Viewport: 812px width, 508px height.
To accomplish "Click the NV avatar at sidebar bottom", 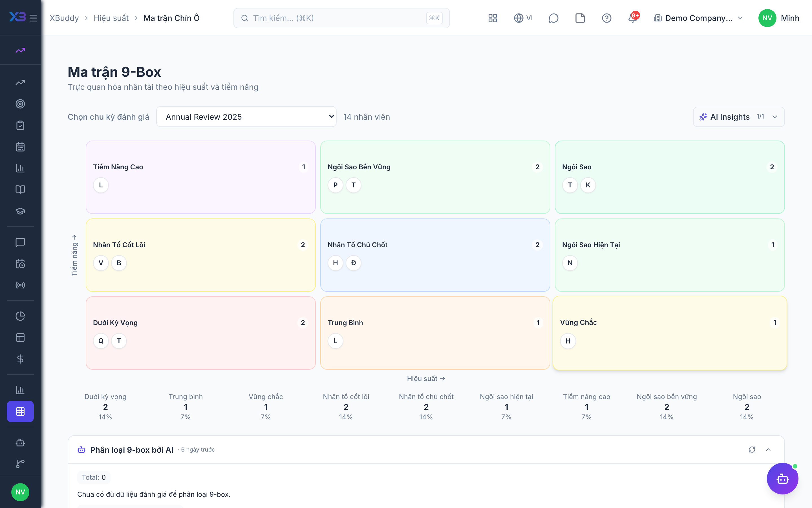I will pyautogui.click(x=20, y=492).
